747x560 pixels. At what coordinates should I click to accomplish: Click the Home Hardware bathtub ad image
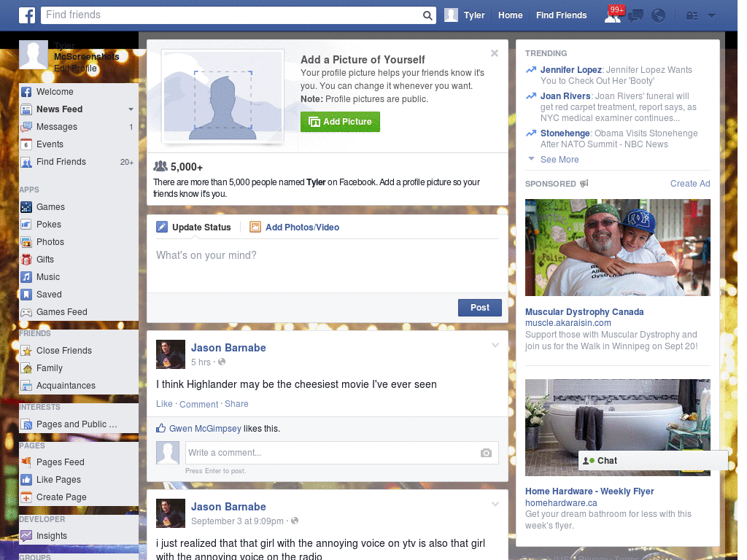pyautogui.click(x=617, y=427)
